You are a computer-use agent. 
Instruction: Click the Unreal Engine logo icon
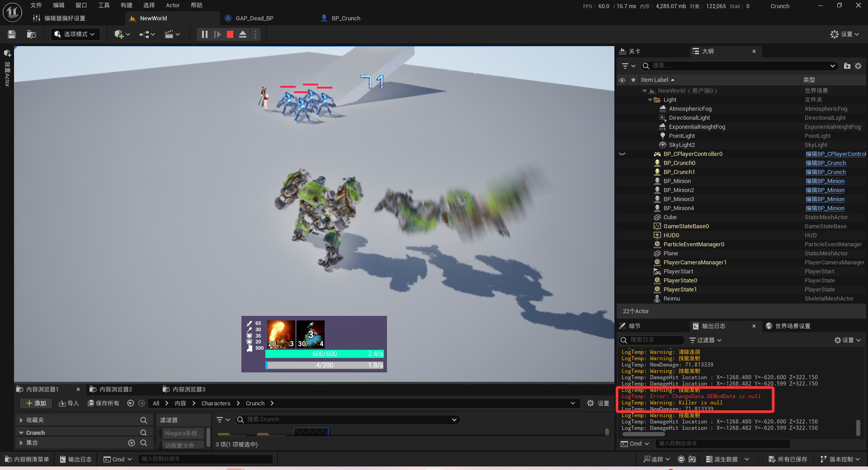click(12, 12)
